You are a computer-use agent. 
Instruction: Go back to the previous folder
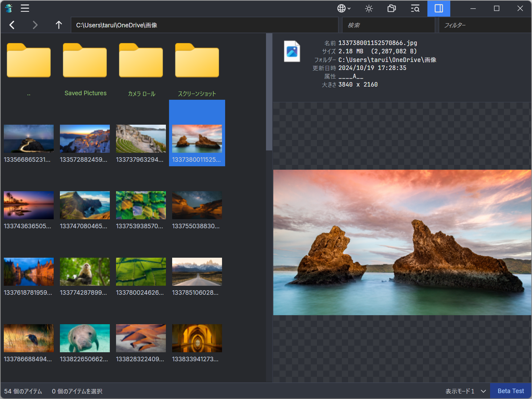pyautogui.click(x=12, y=25)
